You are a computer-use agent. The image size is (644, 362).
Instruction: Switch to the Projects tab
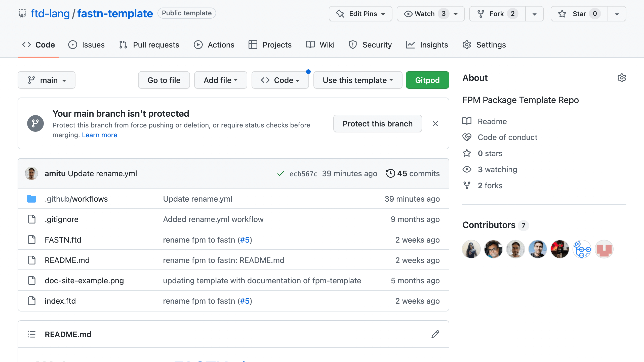[270, 45]
